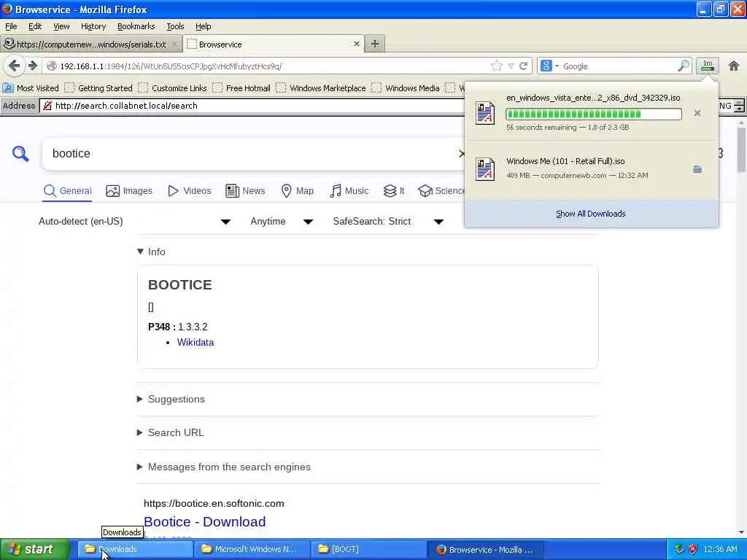
Task: Click the search magnifier icon beside bootice
Action: [20, 153]
